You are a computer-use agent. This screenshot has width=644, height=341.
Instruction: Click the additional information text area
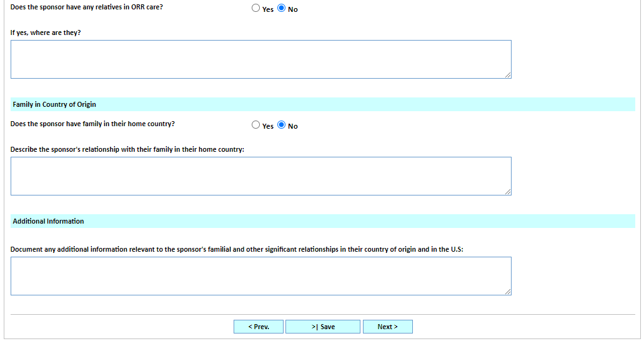coord(260,275)
